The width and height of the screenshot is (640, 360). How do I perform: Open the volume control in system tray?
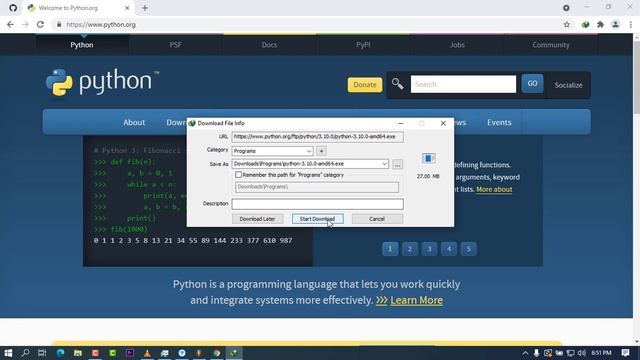[582, 353]
